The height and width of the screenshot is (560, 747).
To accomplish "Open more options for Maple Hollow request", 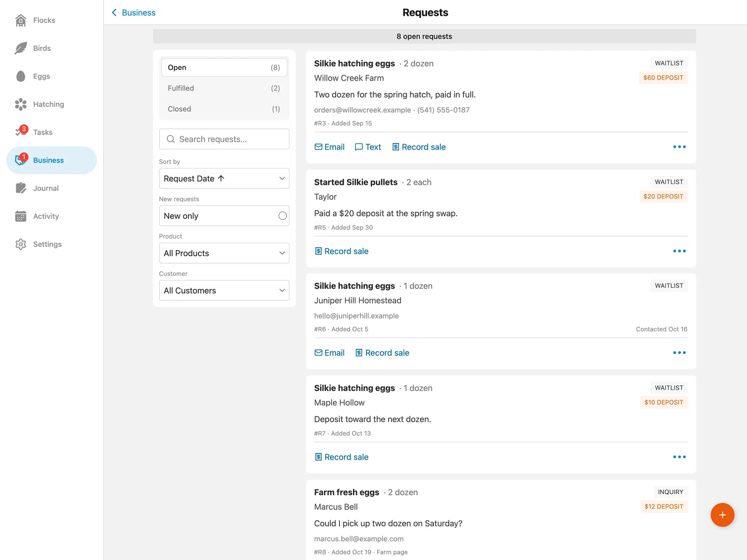I will click(679, 457).
